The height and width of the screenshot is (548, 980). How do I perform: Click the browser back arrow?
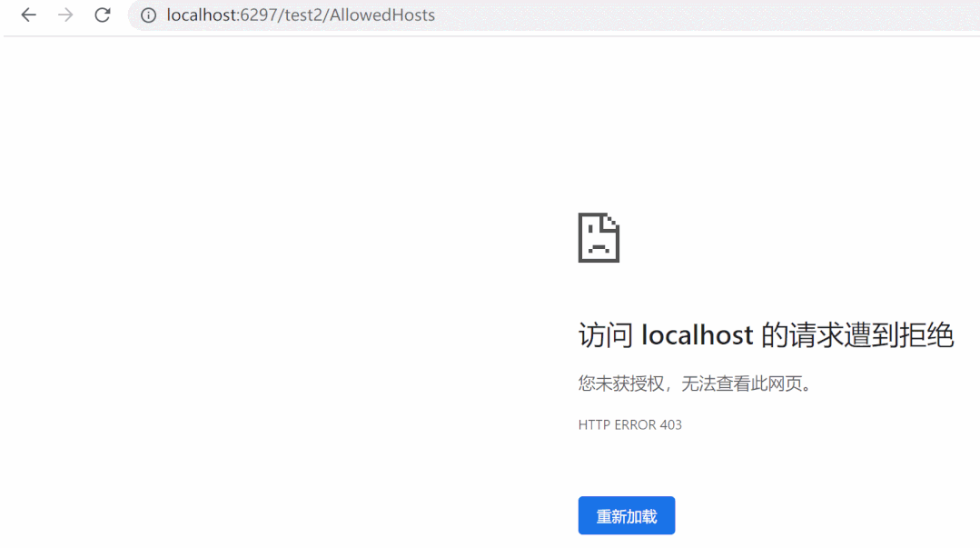(29, 15)
